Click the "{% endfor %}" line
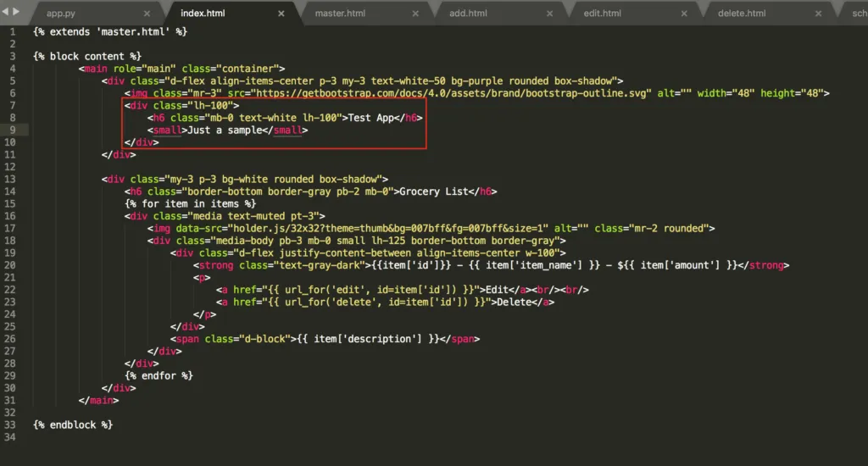Viewport: 868px width, 466px height. [x=159, y=376]
